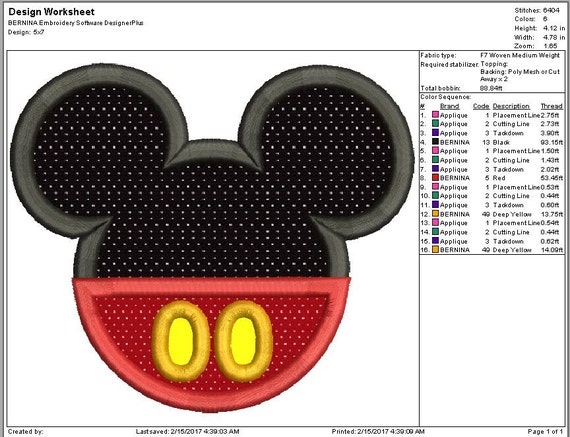Viewport: 570px width, 437px height.
Task: Click the 'Thread' column header
Action: [x=551, y=106]
